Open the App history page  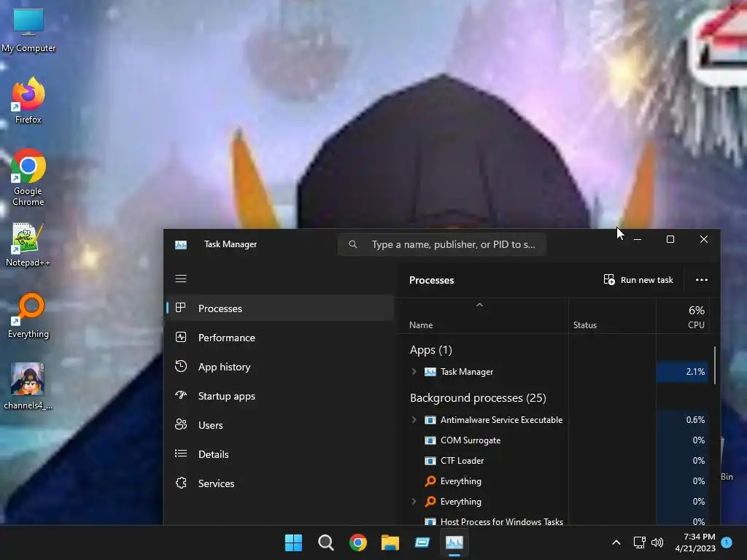pyautogui.click(x=281, y=367)
